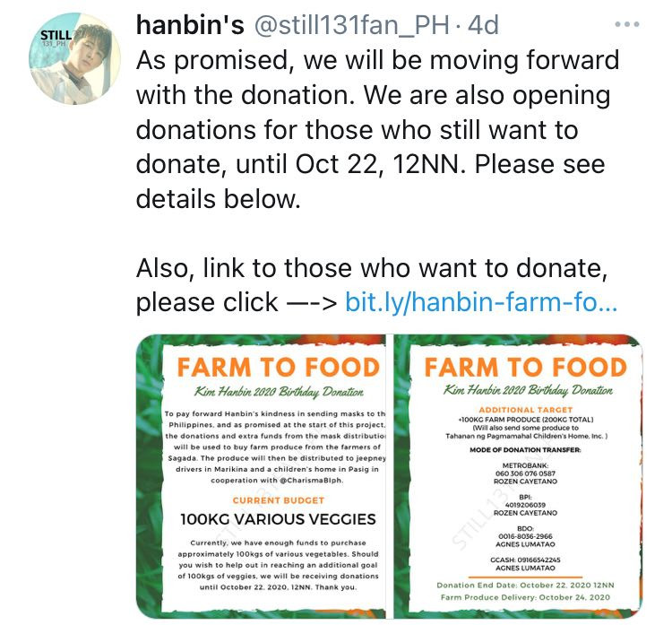The height and width of the screenshot is (625, 672).
Task: Click the METROBANK account details
Action: 525,473
